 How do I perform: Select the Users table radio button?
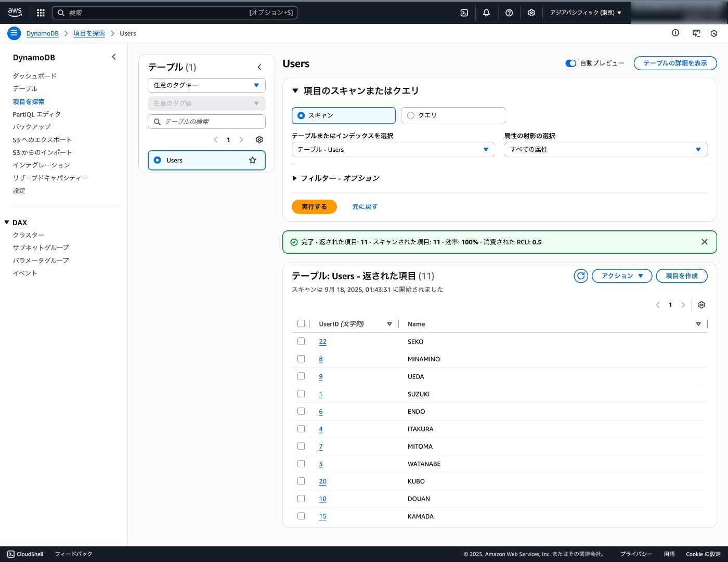[x=157, y=160]
